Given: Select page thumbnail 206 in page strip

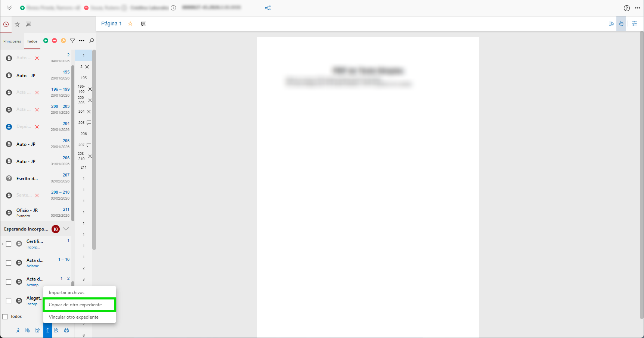Looking at the screenshot, I should click(84, 134).
